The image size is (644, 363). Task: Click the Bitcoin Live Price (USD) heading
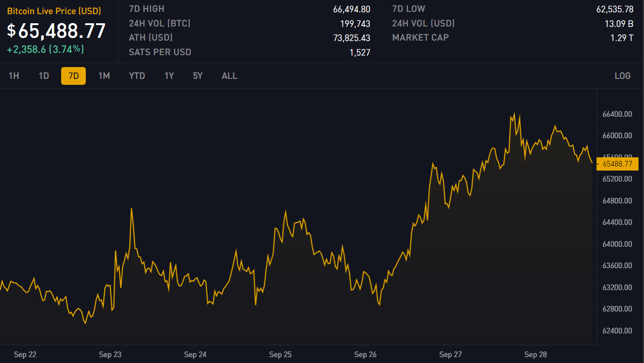tap(54, 11)
